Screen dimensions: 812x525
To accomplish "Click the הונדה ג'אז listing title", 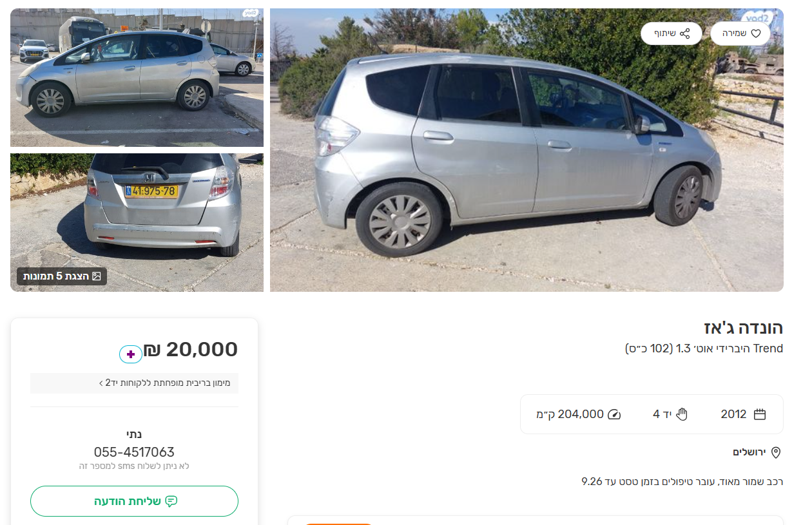I will tap(744, 328).
